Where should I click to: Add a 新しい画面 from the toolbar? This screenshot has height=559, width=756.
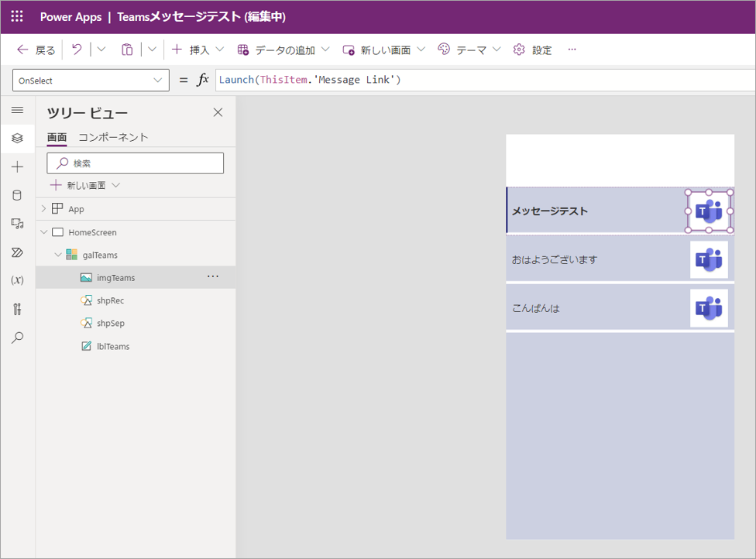[376, 50]
